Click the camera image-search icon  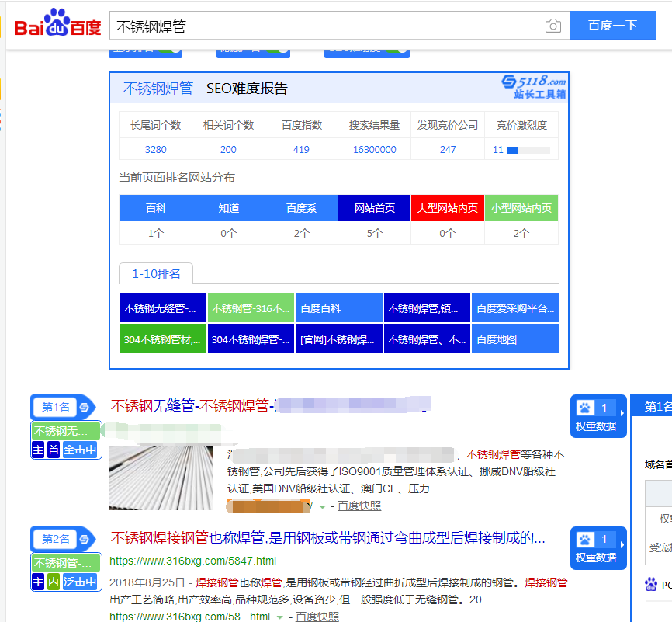click(552, 26)
